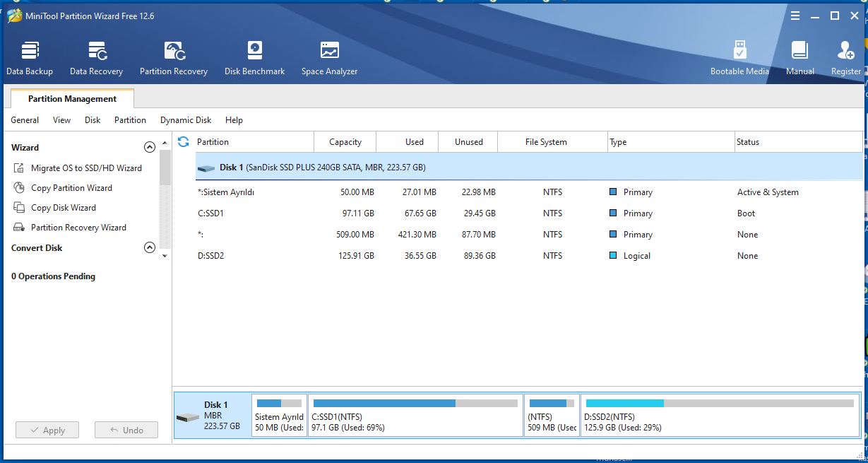Select the C:SSD1 partition row
This screenshot has height=463, width=868.
[x=529, y=213]
